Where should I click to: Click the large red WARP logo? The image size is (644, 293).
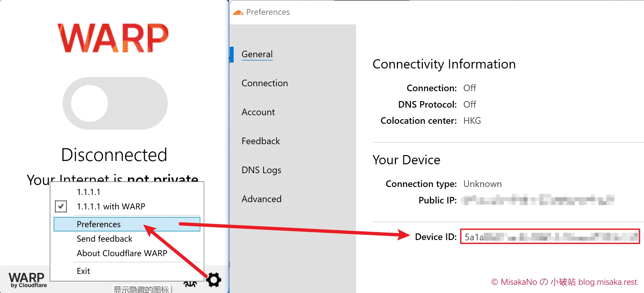point(113,38)
